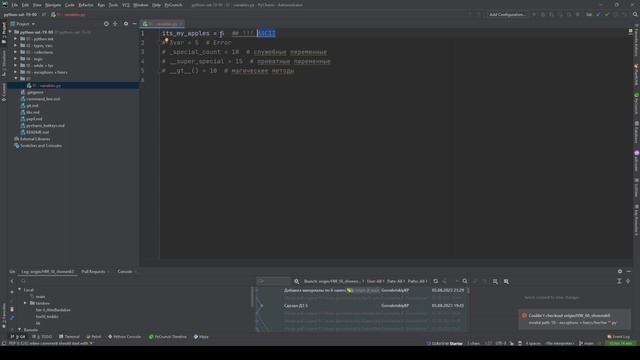This screenshot has width=640, height=360.
Task: Select git.md file in project tree
Action: pyautogui.click(x=29, y=105)
